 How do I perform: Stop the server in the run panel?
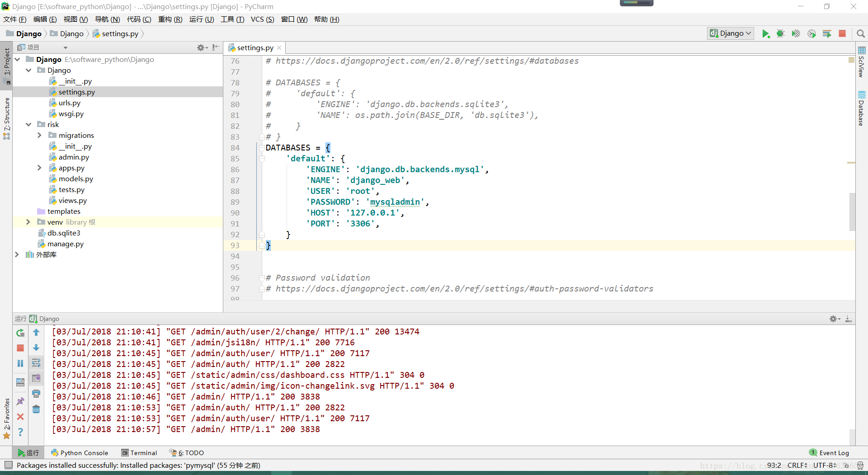[x=20, y=348]
